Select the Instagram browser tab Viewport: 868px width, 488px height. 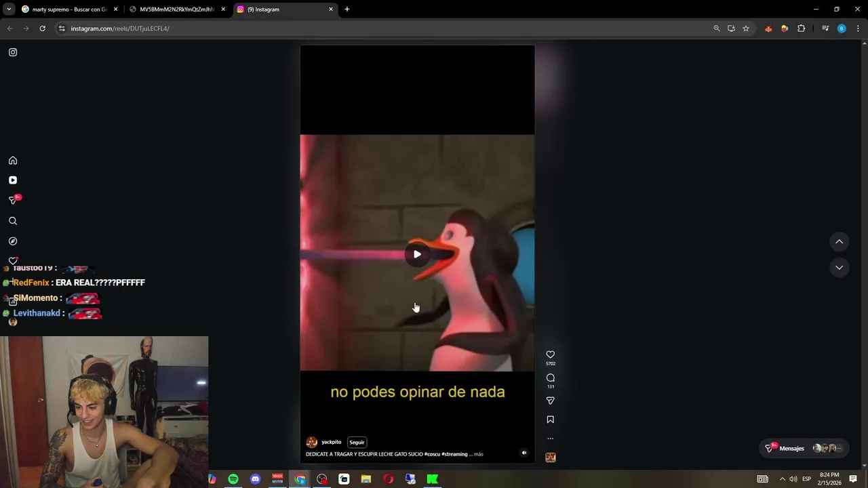coord(285,9)
